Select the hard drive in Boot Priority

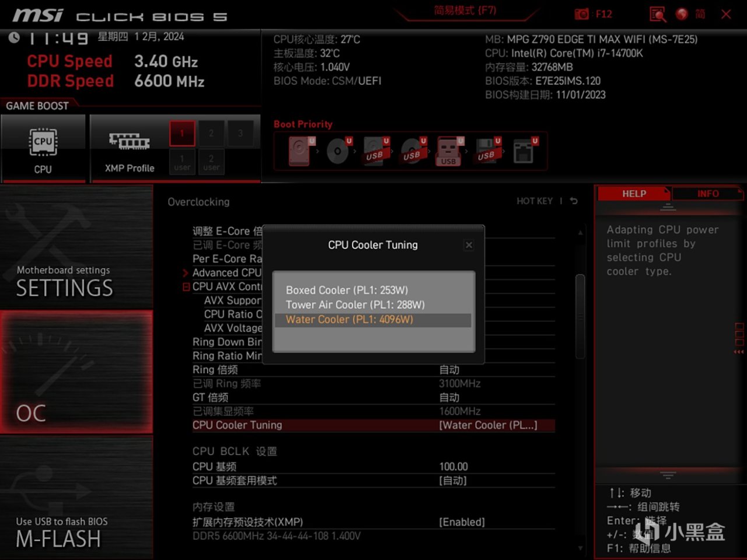click(298, 150)
